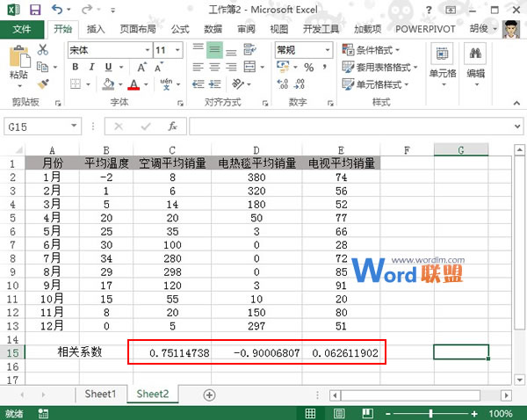Open text orientation tool
The image size is (527, 420).
click(238, 83)
